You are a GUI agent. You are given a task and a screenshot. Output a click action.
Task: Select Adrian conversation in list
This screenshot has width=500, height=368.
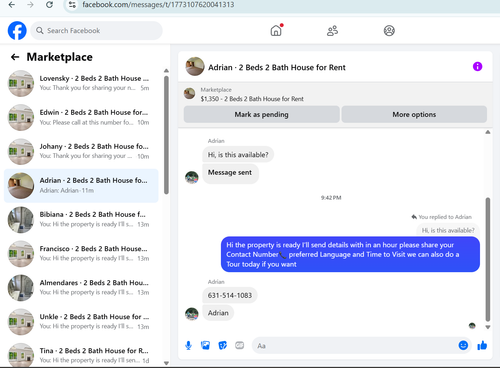point(81,185)
